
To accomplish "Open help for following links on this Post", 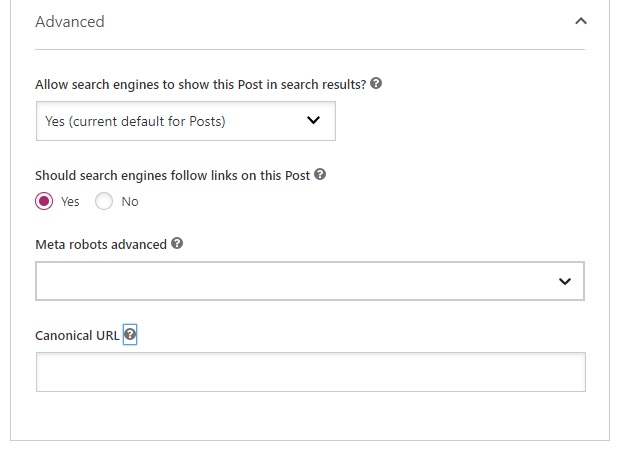I will [x=320, y=174].
